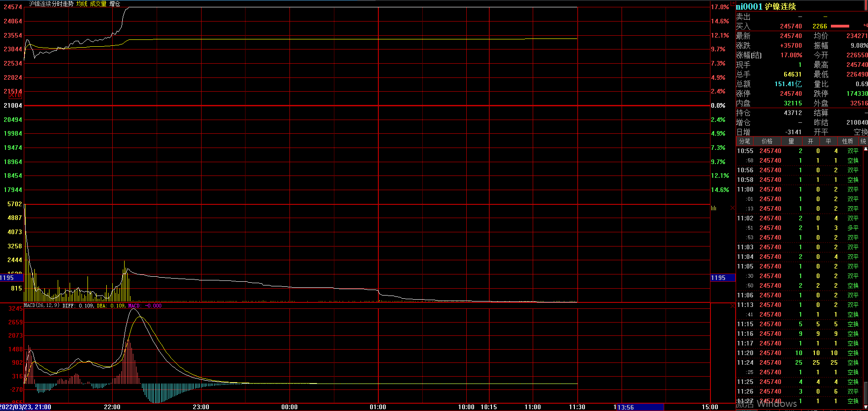
Task: Toggle the 成交量 volume legend
Action: 98,4
